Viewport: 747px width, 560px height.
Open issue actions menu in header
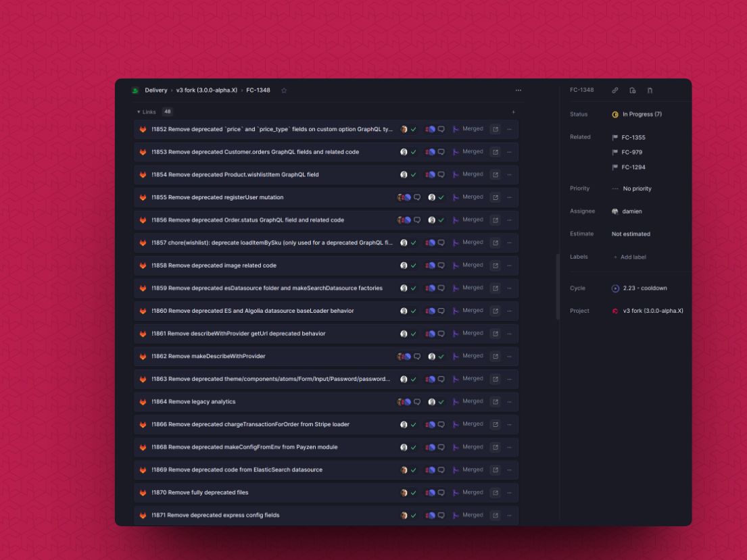point(519,91)
